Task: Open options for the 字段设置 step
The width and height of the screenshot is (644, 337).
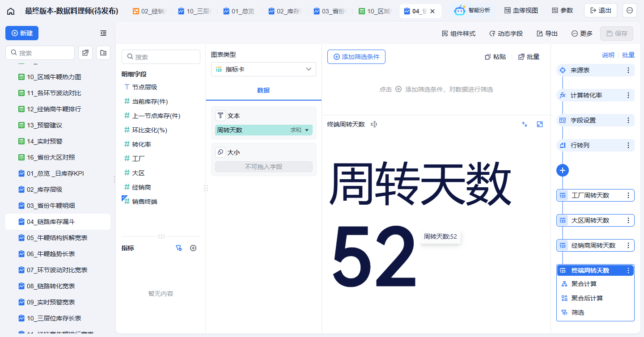Action: coord(628,120)
